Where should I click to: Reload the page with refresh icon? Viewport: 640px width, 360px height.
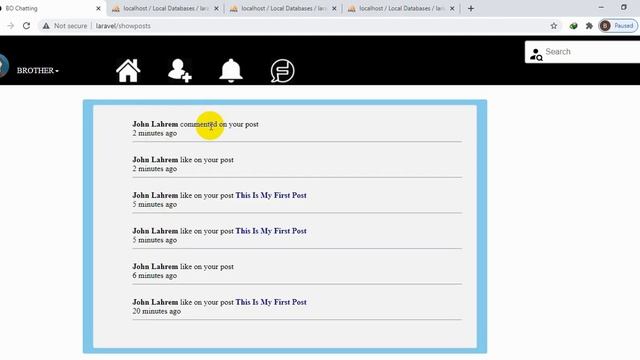click(26, 26)
